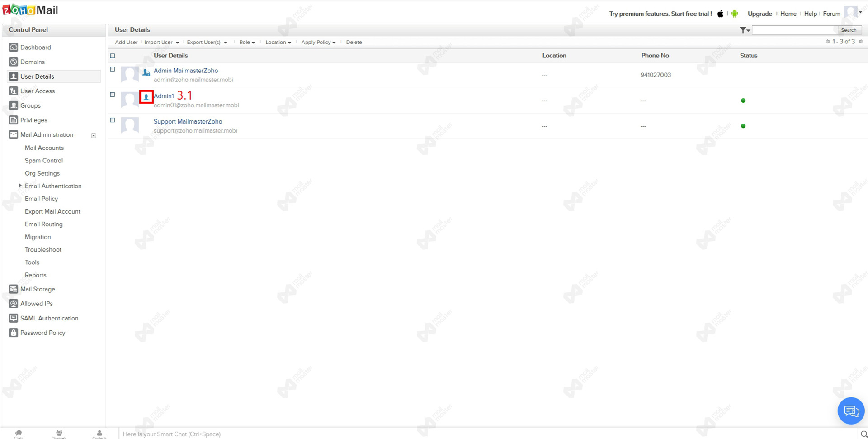Image resolution: width=868 pixels, height=439 pixels.
Task: Click Add User in the toolbar
Action: tap(126, 43)
